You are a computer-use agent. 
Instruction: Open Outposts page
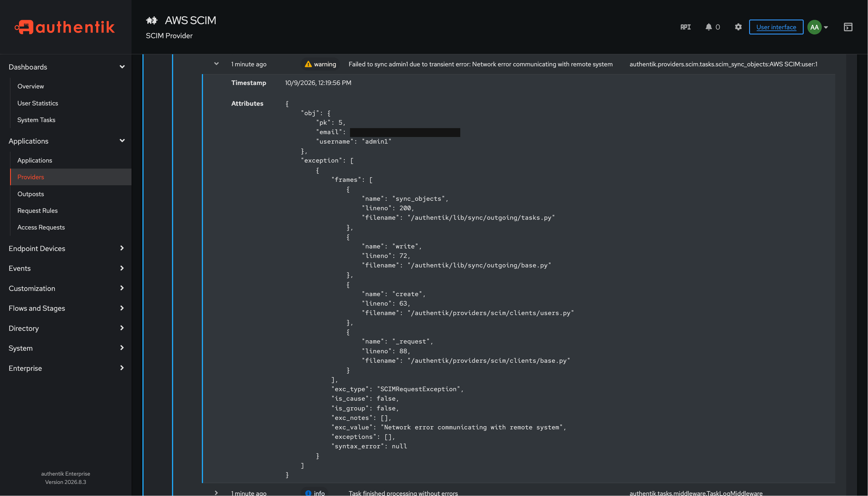point(31,194)
